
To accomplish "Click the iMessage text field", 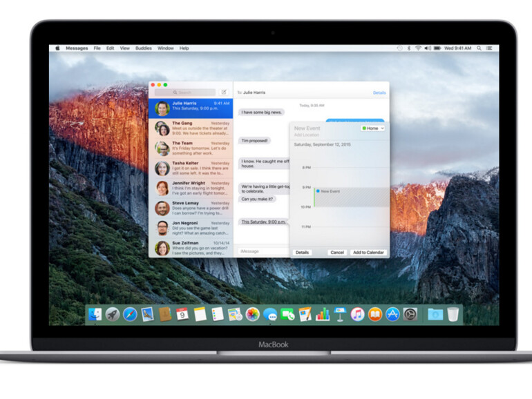I will pos(263,251).
